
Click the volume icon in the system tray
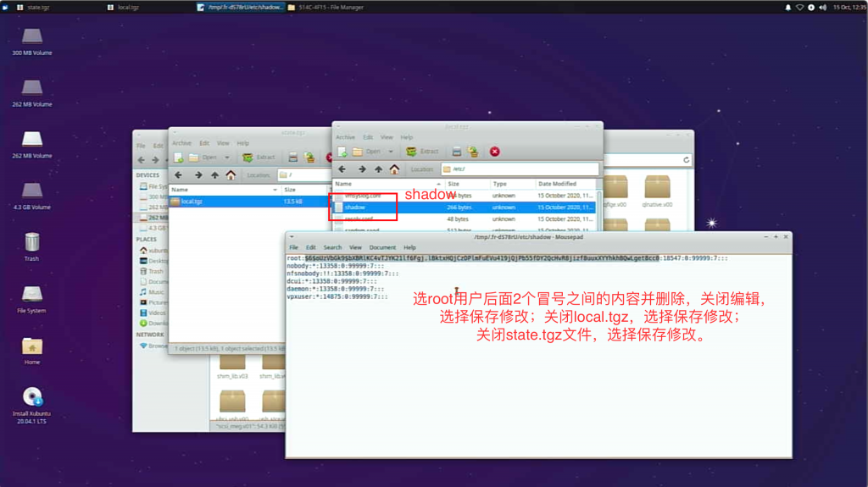(822, 7)
